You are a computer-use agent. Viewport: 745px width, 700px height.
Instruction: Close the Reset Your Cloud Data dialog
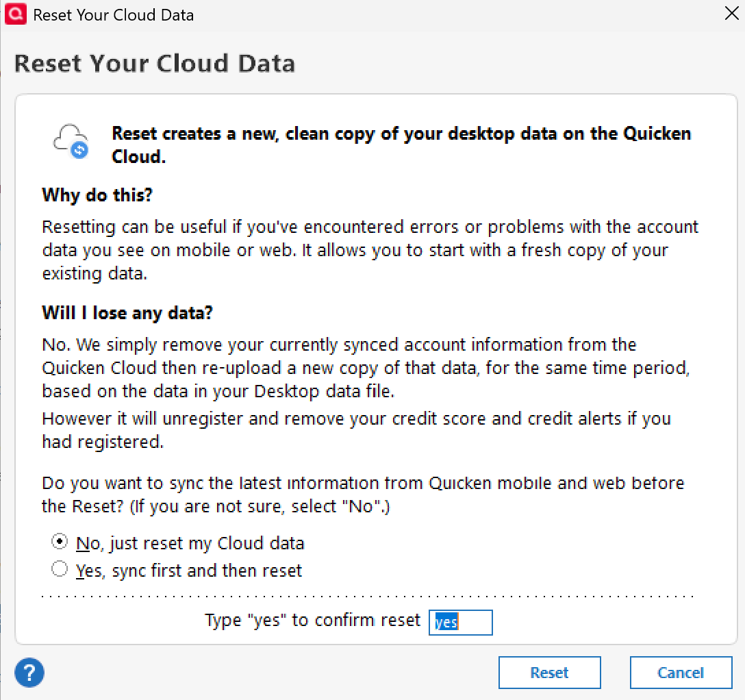click(x=731, y=14)
